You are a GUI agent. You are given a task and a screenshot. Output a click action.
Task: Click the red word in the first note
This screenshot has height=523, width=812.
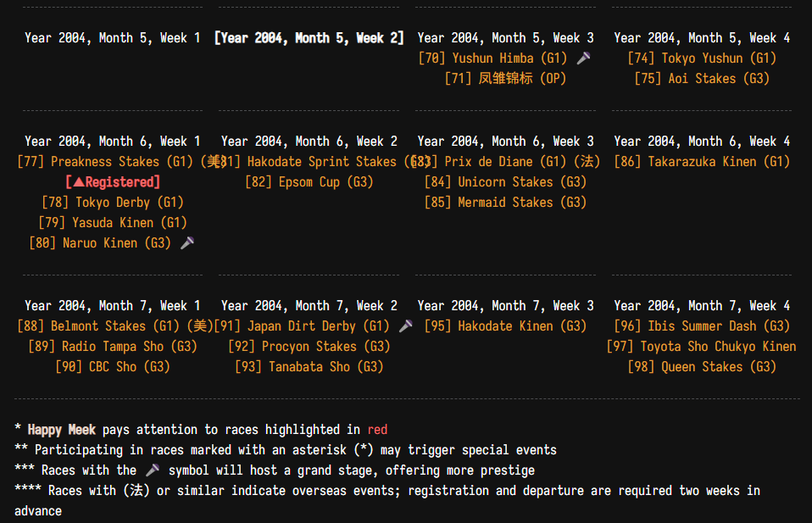[x=377, y=429]
